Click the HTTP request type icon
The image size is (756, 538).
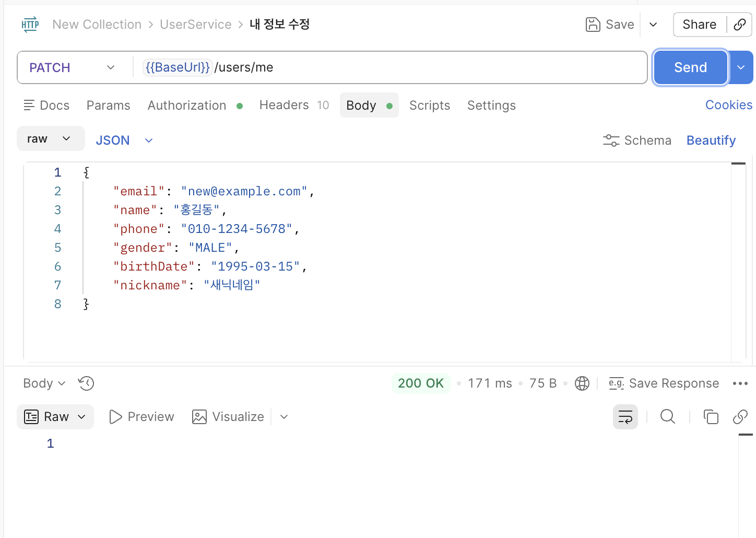click(30, 25)
